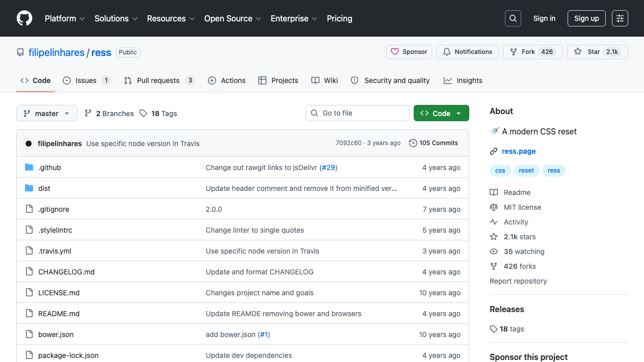Open Pricing in the top navigation
This screenshot has height=362, width=644.
(x=339, y=18)
